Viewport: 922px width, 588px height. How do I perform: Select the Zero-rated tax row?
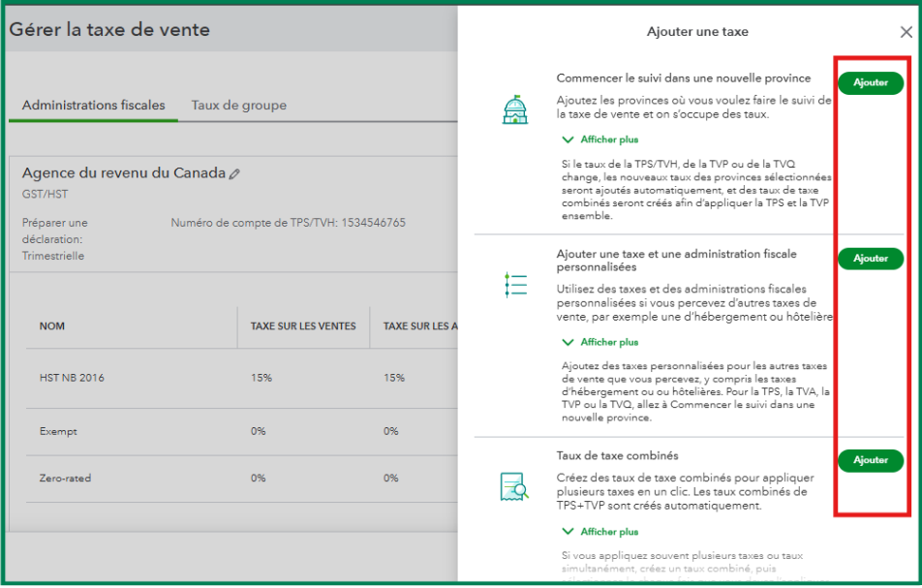(64, 479)
